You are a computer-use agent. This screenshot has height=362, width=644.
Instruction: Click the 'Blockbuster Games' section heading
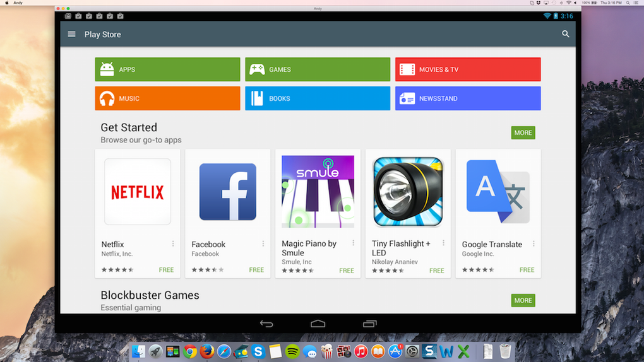pyautogui.click(x=150, y=295)
